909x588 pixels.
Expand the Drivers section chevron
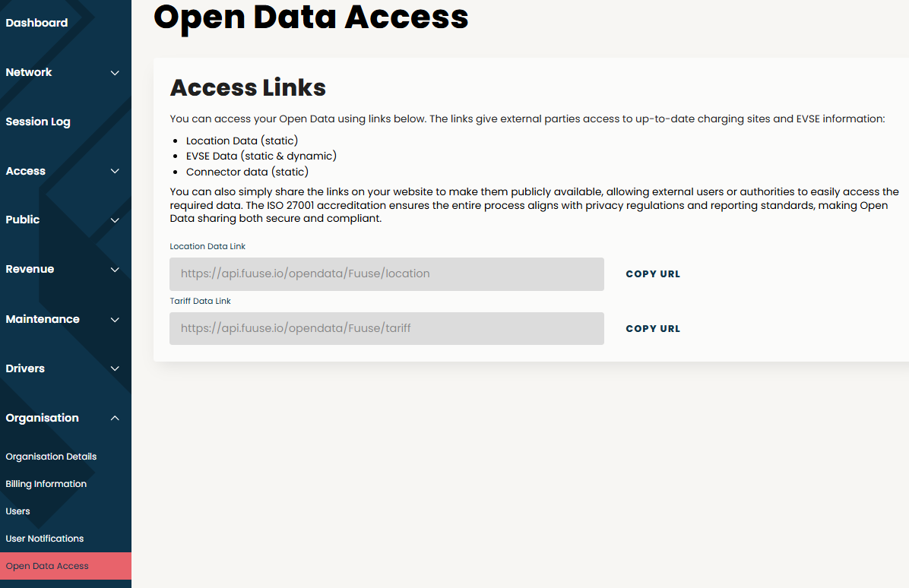115,368
